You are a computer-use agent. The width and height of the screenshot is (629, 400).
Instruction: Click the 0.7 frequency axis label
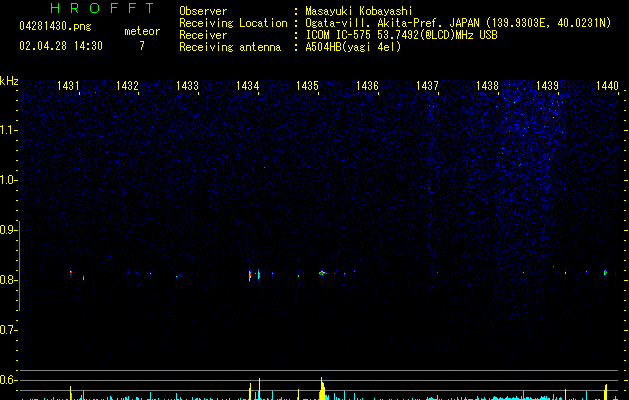pos(8,330)
